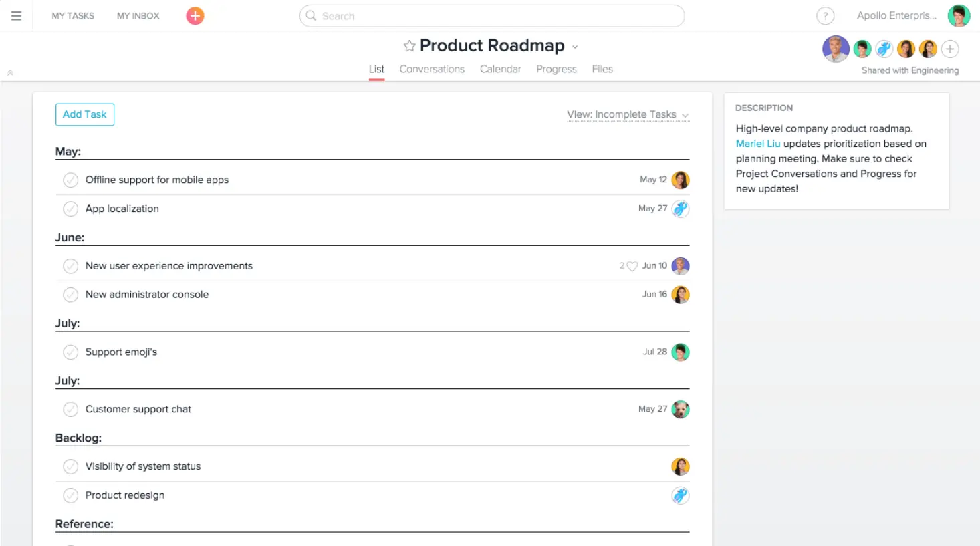Click the invite members plus icon

tap(950, 48)
